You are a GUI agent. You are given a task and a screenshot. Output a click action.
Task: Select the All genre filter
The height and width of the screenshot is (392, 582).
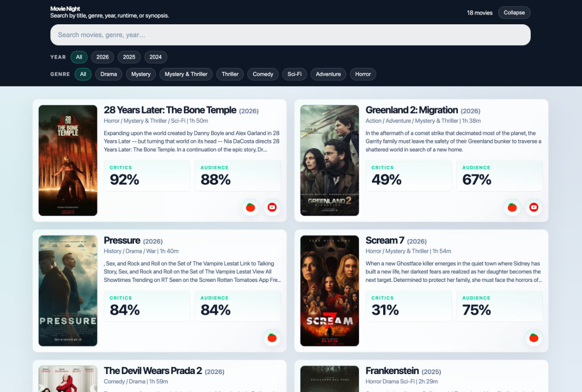(83, 74)
